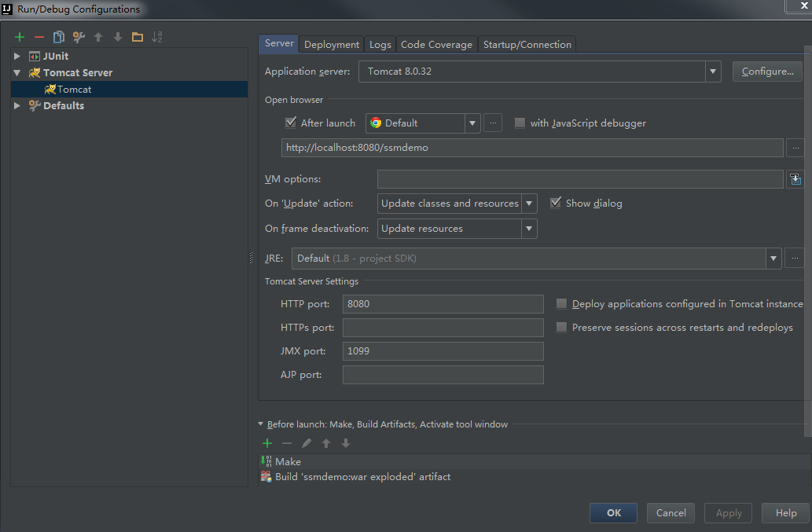This screenshot has height=532, width=812.
Task: Click the JMX port field
Action: tap(443, 351)
